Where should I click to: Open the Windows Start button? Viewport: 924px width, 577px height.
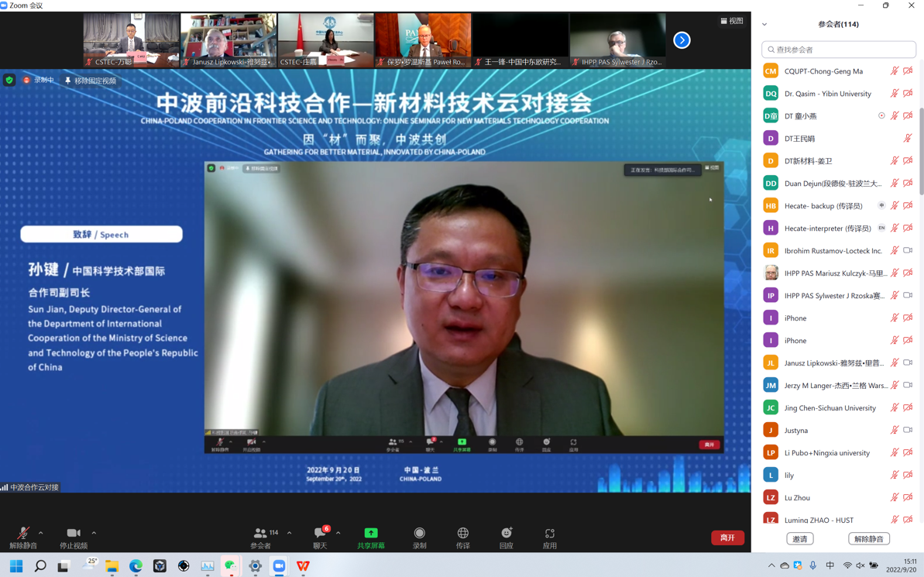(x=16, y=566)
